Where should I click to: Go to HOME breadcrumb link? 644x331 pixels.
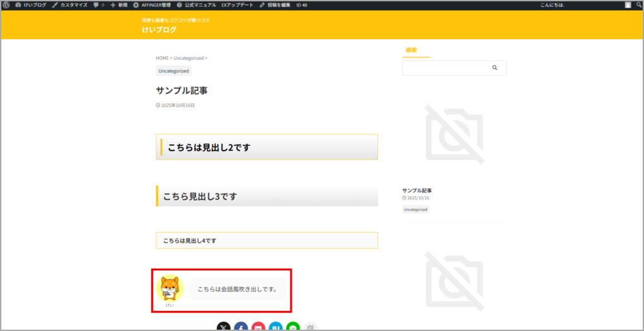pyautogui.click(x=162, y=58)
